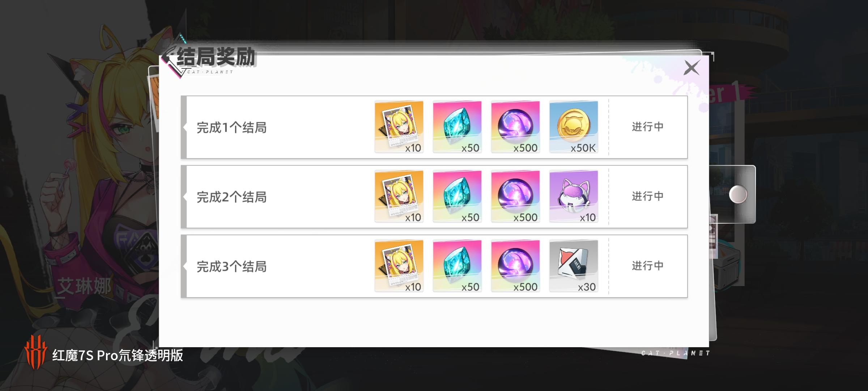Tap cyan crystal x50 in 完成2个结局 row
This screenshot has width=868, height=391.
pyautogui.click(x=457, y=196)
